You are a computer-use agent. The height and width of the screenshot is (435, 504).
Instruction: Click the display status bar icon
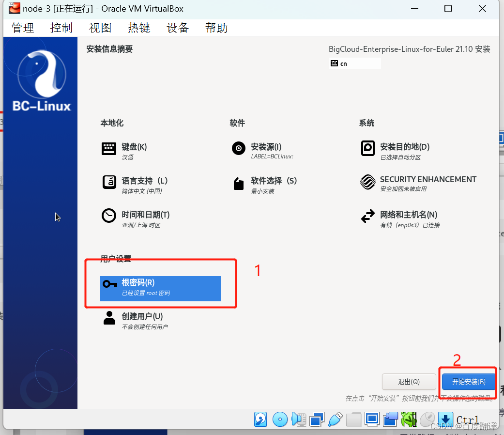pyautogui.click(x=372, y=419)
